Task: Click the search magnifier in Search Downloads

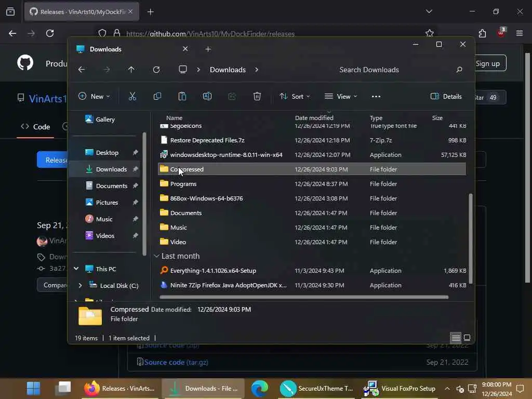Action: point(459,70)
